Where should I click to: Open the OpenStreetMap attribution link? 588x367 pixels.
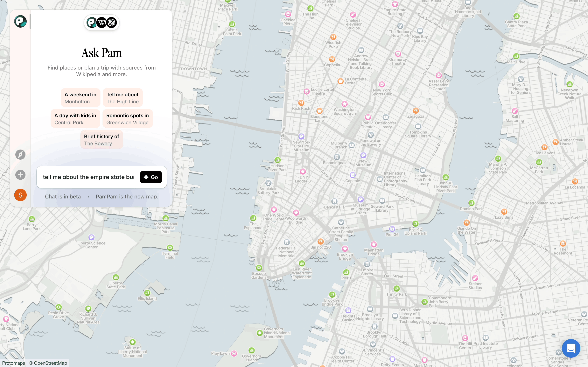point(50,363)
